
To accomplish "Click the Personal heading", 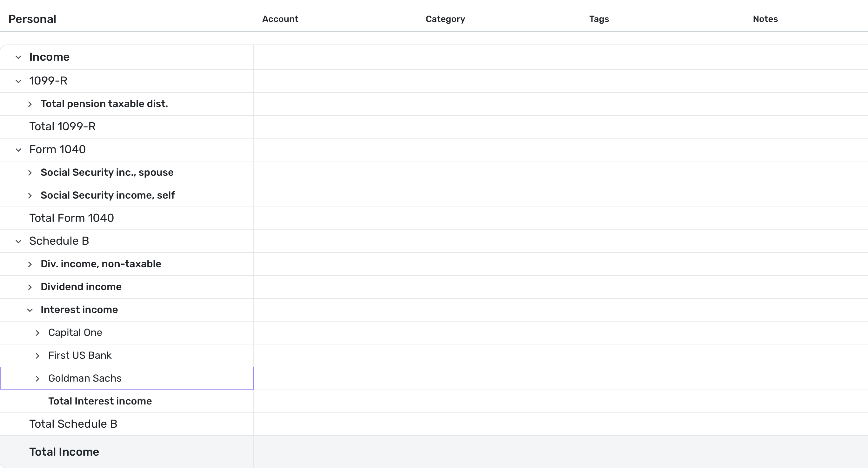I will 32,19.
